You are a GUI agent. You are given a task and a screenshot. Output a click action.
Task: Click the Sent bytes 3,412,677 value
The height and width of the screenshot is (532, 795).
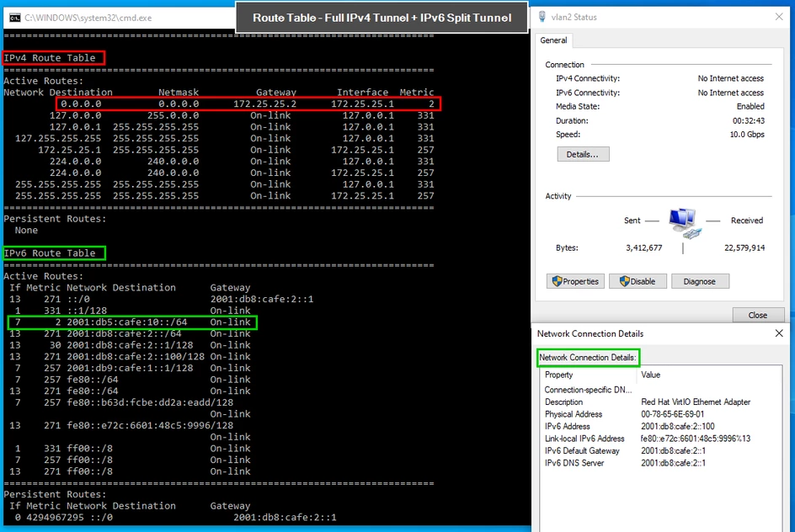click(x=644, y=247)
